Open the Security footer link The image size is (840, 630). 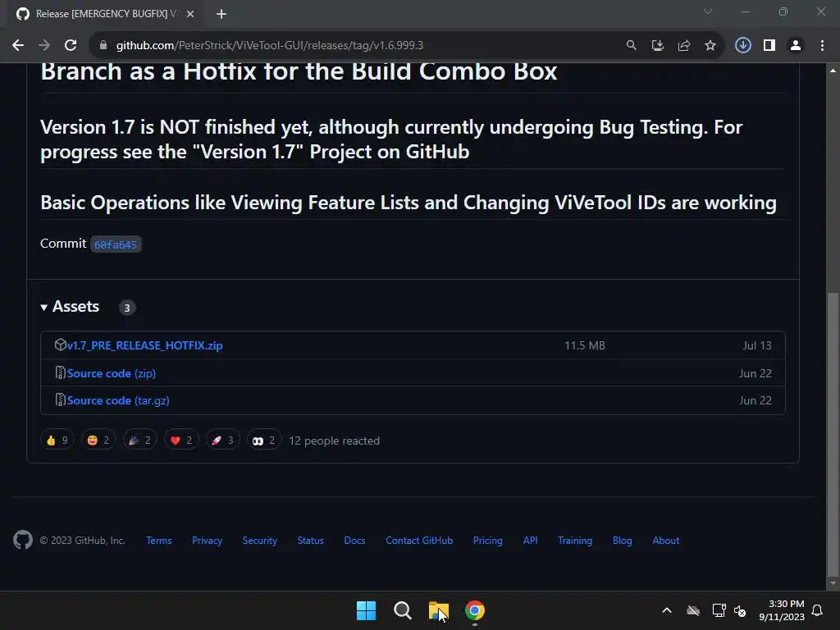tap(260, 541)
